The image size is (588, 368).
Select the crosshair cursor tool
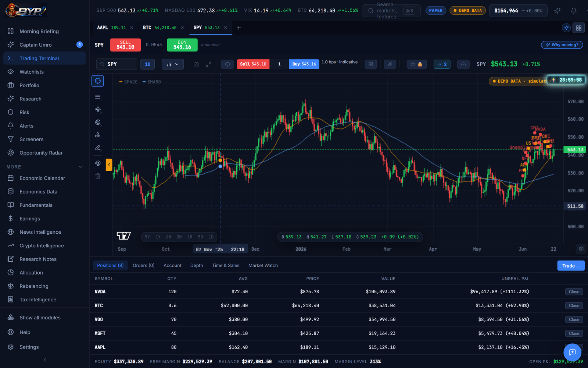pos(98,81)
